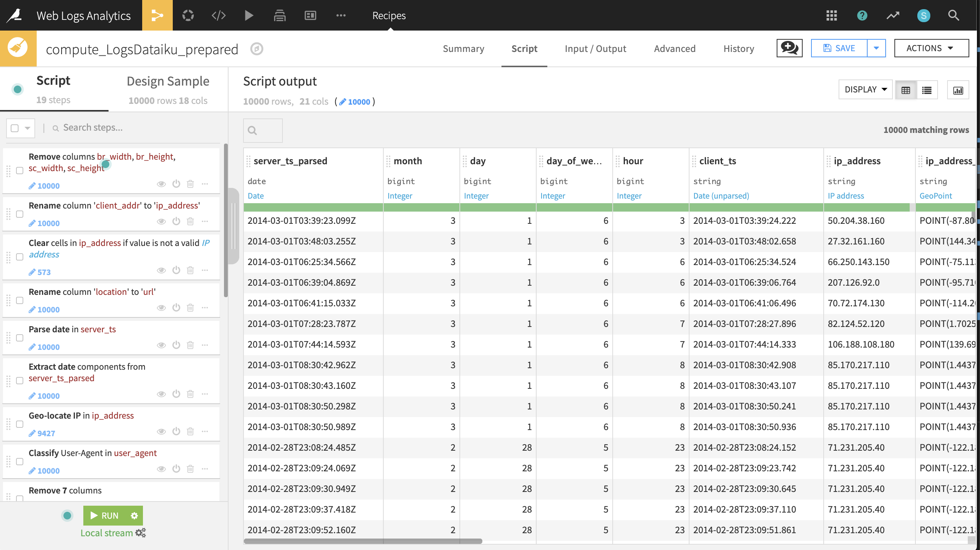Click 'IP address' meaning link of ip_address column

pyautogui.click(x=845, y=196)
